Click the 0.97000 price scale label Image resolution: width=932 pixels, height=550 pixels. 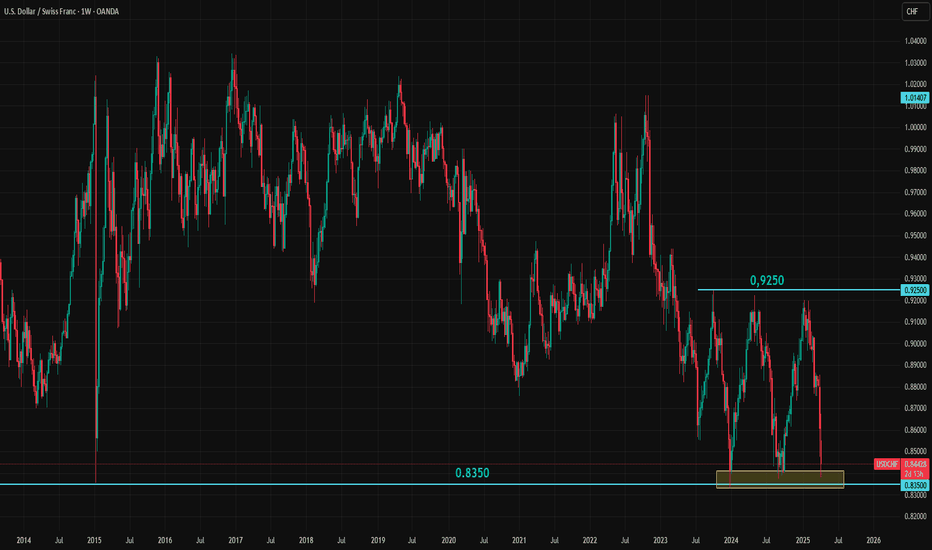point(915,192)
